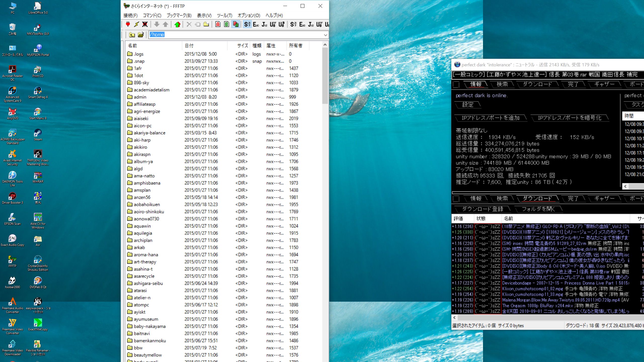Click the go-to-parent-folder icon left of path
644x362 pixels.
point(132,35)
